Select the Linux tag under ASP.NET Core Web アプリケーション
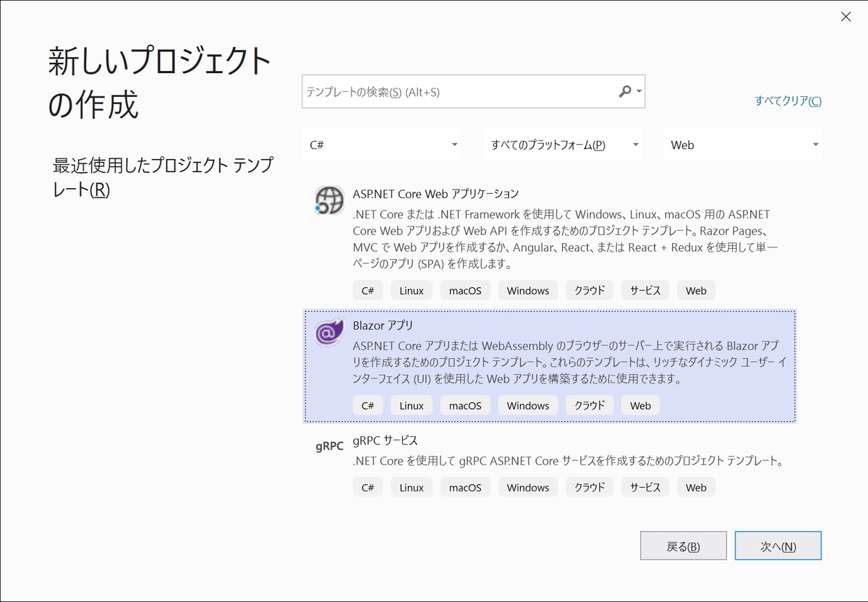This screenshot has height=602, width=868. (x=411, y=290)
